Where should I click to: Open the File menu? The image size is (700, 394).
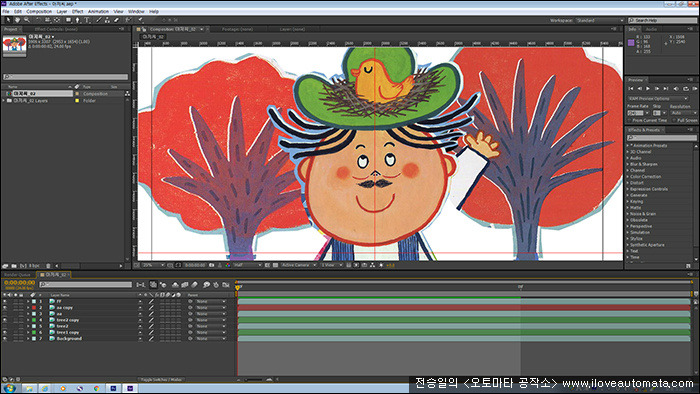pos(6,12)
